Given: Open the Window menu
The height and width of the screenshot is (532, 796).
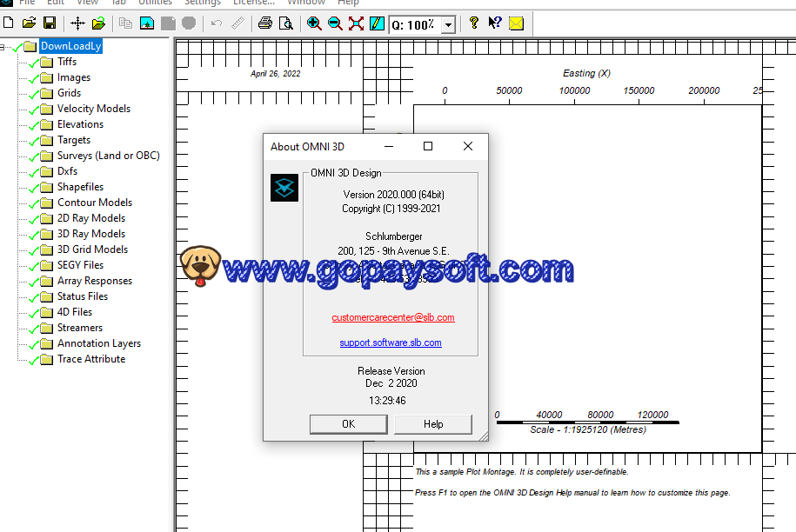Looking at the screenshot, I should [306, 3].
